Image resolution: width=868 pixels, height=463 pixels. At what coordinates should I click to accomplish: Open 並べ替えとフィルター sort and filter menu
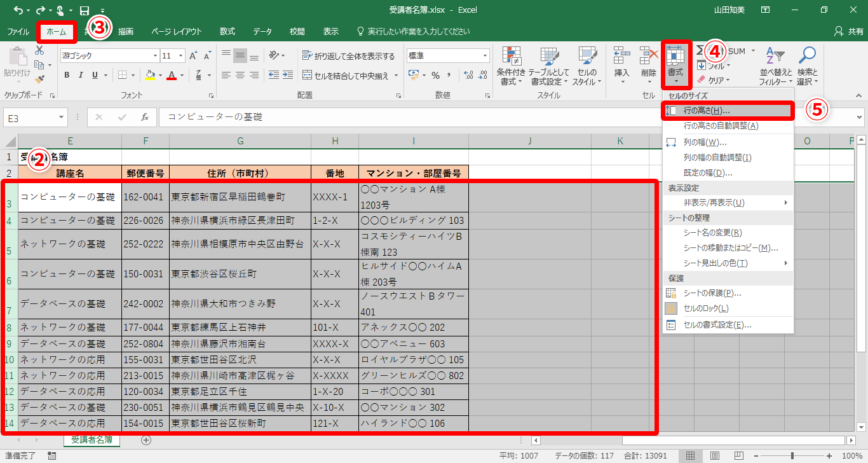point(775,66)
